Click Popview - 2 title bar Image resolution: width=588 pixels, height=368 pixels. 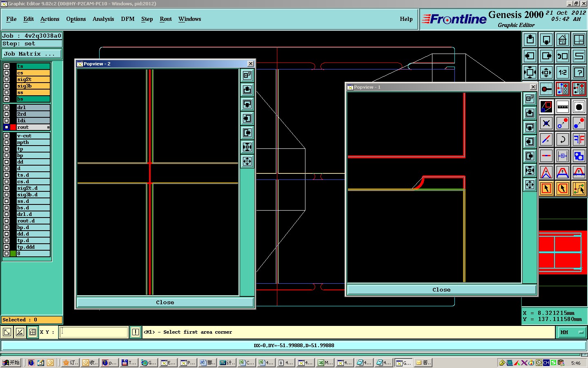pyautogui.click(x=165, y=64)
